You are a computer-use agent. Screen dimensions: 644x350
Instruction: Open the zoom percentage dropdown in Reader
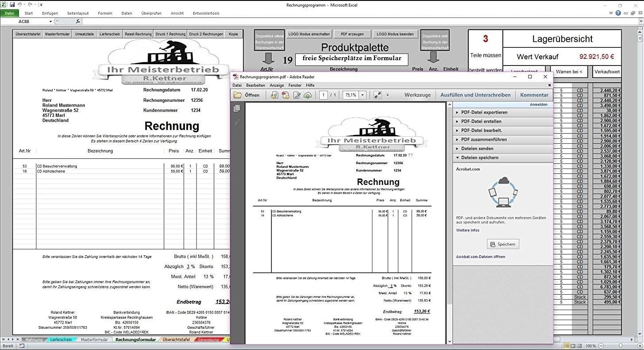[x=362, y=95]
